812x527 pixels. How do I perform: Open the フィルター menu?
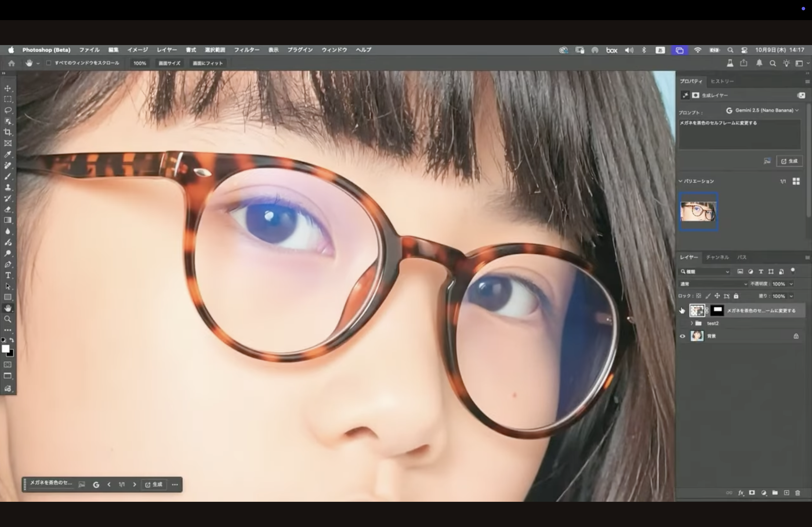(246, 50)
